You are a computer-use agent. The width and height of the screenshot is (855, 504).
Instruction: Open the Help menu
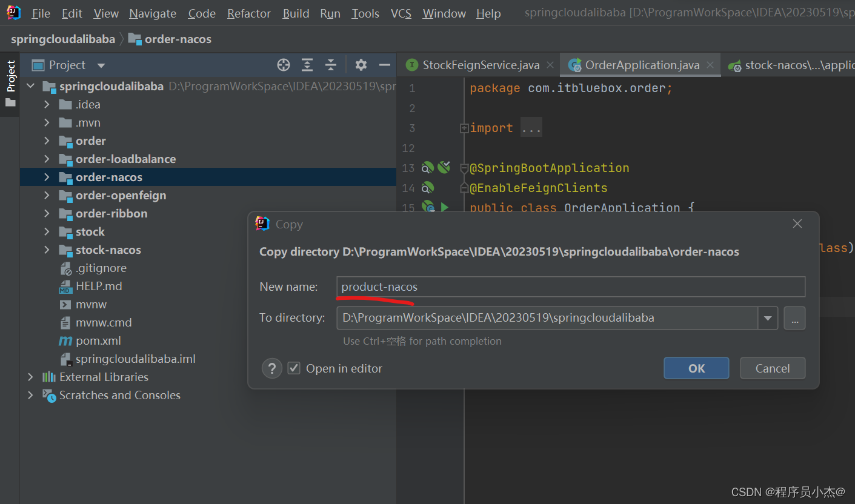[x=488, y=13]
